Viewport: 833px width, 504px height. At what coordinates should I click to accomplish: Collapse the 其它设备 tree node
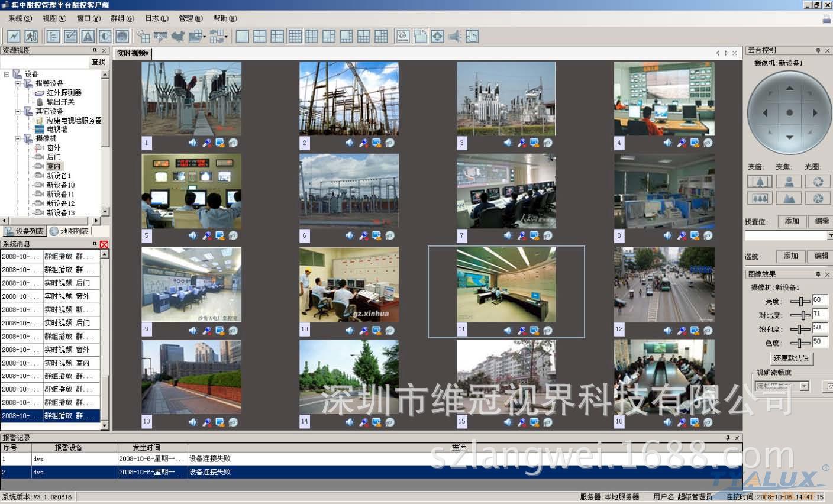point(18,111)
